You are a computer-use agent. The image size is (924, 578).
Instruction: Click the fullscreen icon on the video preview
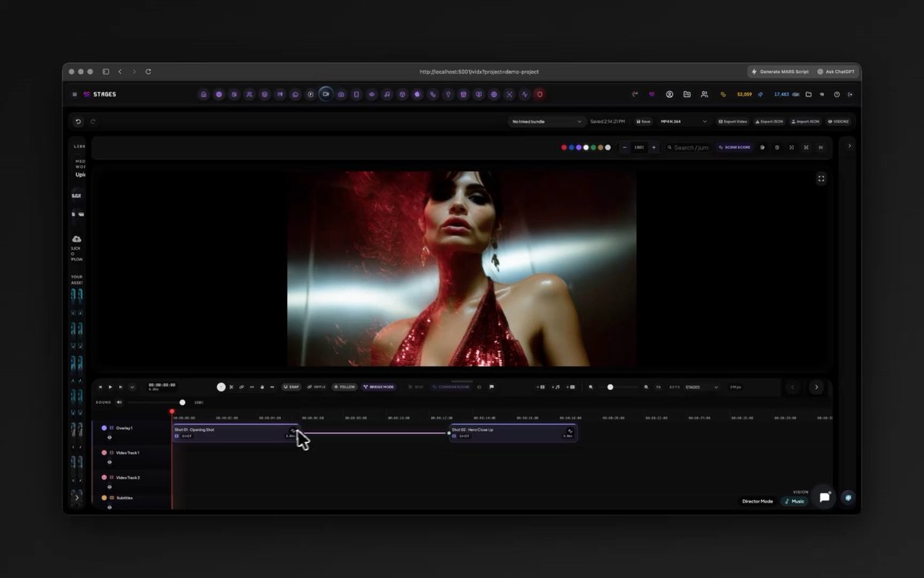click(821, 178)
